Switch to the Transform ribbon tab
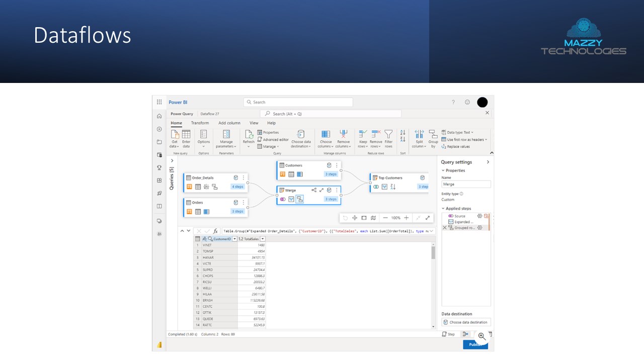 (x=200, y=123)
